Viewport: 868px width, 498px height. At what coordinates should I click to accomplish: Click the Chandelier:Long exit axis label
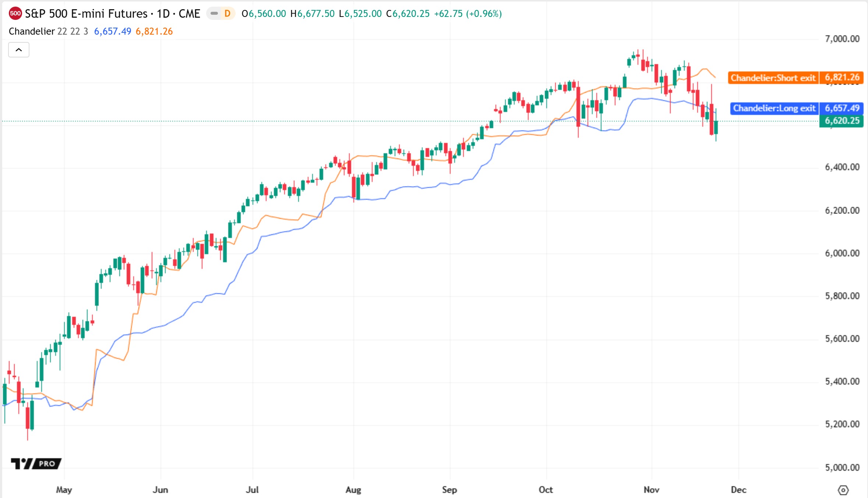click(x=774, y=108)
